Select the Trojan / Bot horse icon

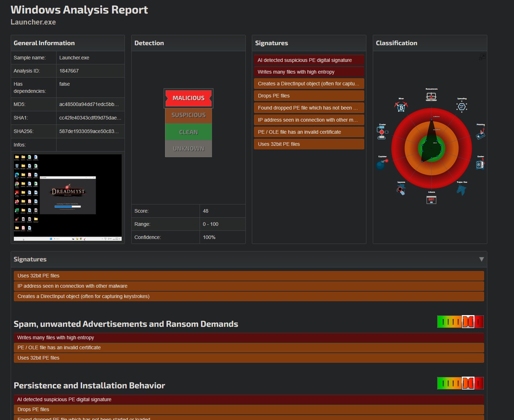461,190
